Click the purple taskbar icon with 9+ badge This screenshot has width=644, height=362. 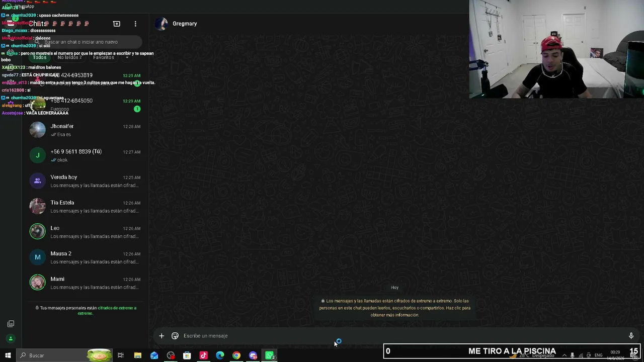click(253, 355)
